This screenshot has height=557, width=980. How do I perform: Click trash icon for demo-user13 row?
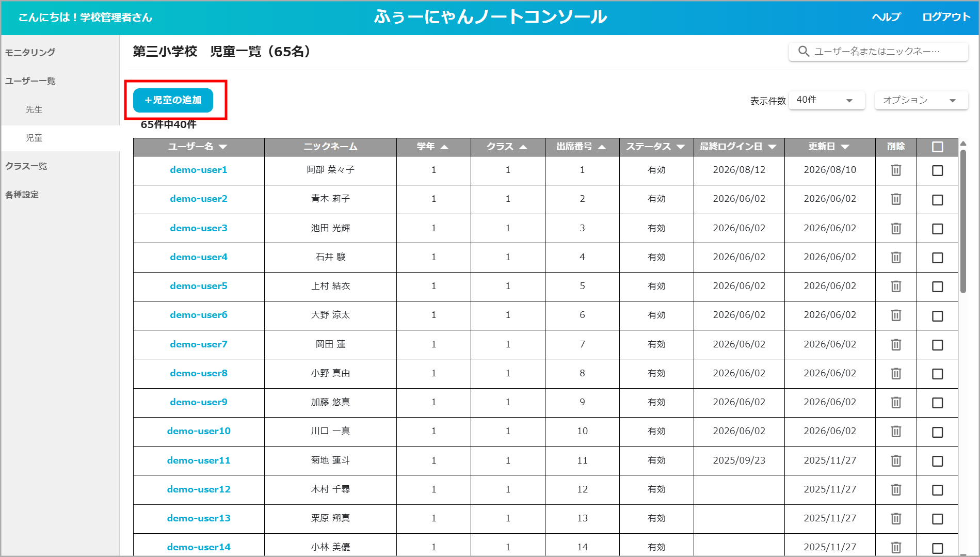[896, 518]
